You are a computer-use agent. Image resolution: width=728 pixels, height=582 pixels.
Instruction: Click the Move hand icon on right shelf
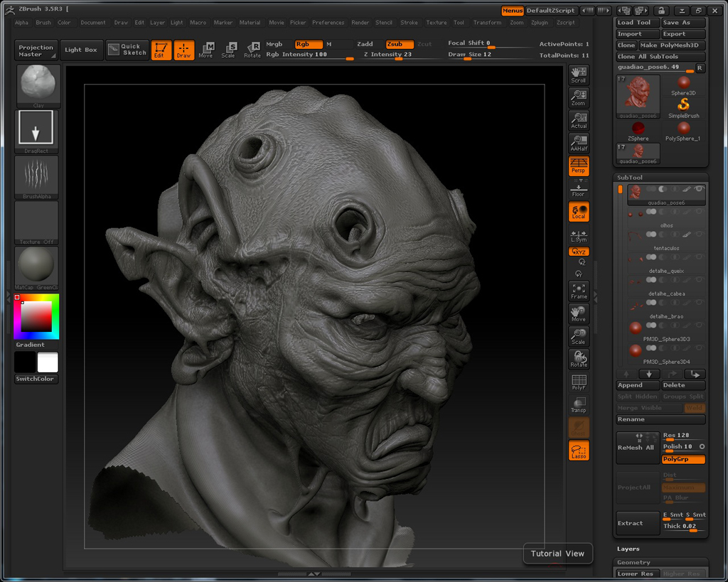pyautogui.click(x=579, y=314)
